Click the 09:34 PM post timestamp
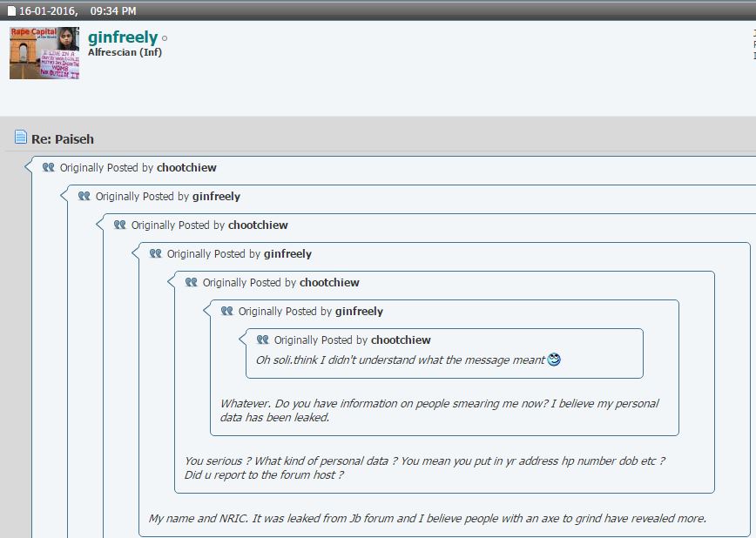Image resolution: width=756 pixels, height=538 pixels. (x=113, y=11)
